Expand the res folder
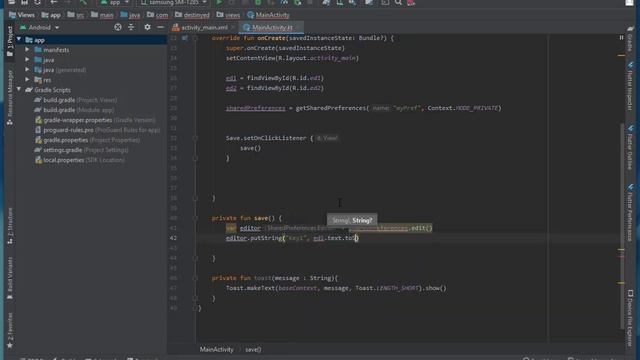Screen dimensions: 640x360 [27, 80]
